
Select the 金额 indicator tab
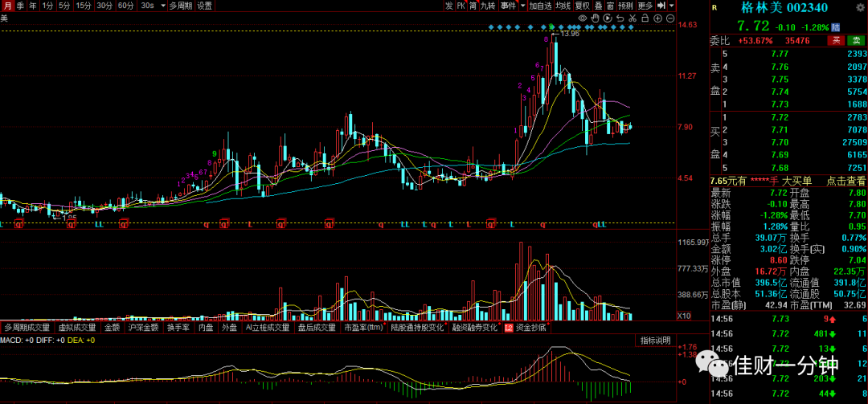pos(112,327)
